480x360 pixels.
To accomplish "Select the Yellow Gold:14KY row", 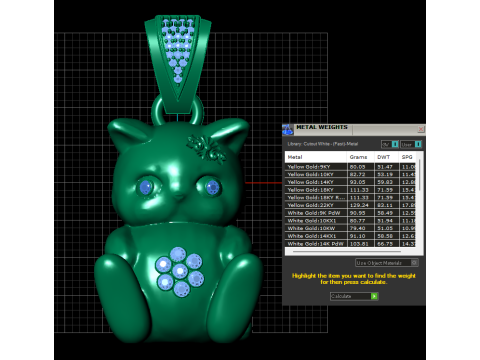I will pos(350,182).
